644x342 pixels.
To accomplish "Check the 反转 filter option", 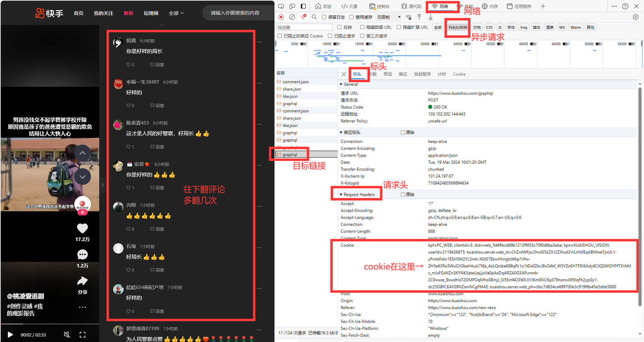I will pos(339,27).
